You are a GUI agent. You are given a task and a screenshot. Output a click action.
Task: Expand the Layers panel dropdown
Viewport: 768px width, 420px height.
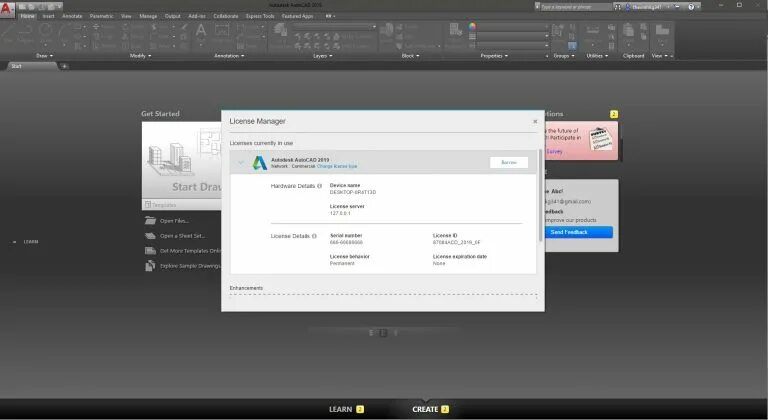[322, 56]
